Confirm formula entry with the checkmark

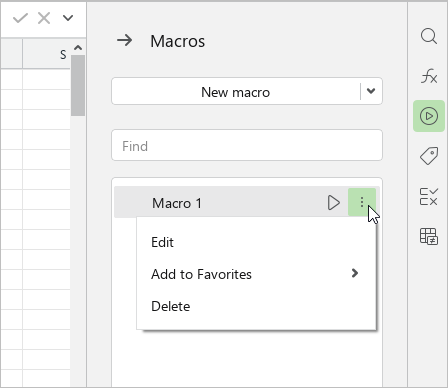pos(20,18)
